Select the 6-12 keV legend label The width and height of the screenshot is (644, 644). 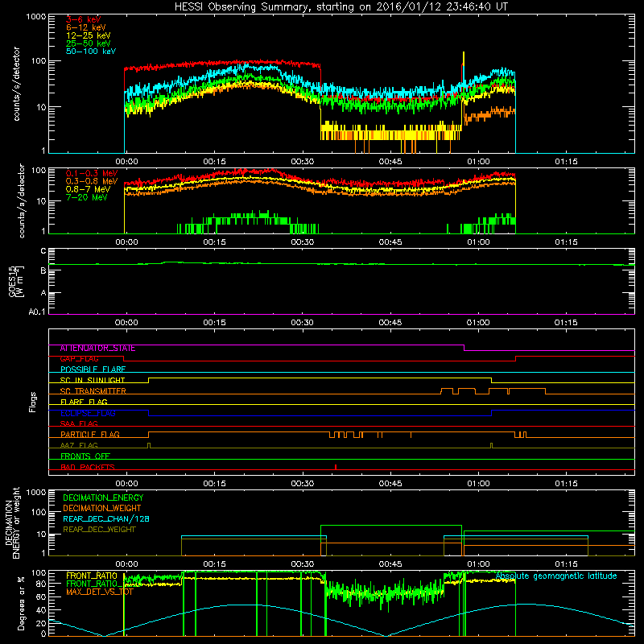tap(86, 27)
